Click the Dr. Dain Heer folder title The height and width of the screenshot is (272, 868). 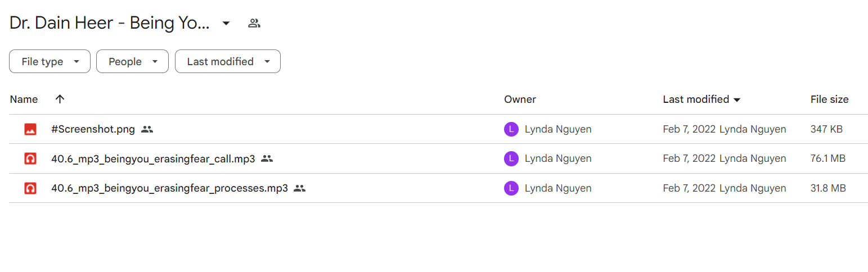click(x=110, y=23)
